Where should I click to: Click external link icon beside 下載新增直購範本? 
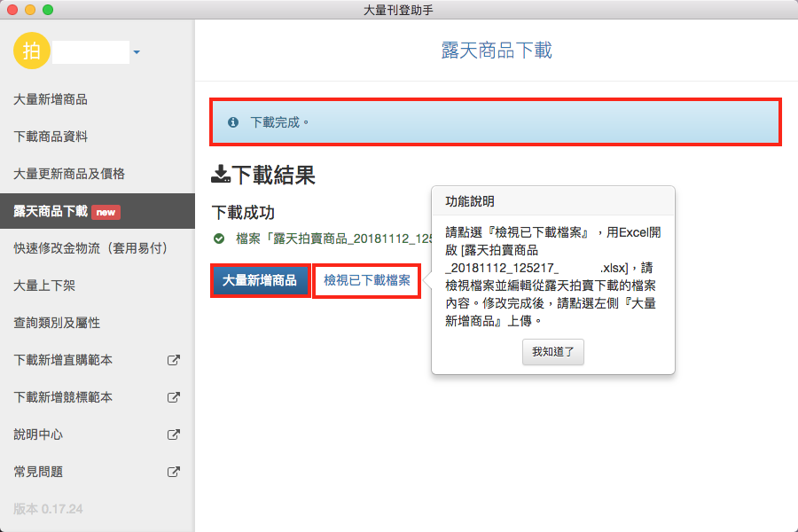(175, 360)
